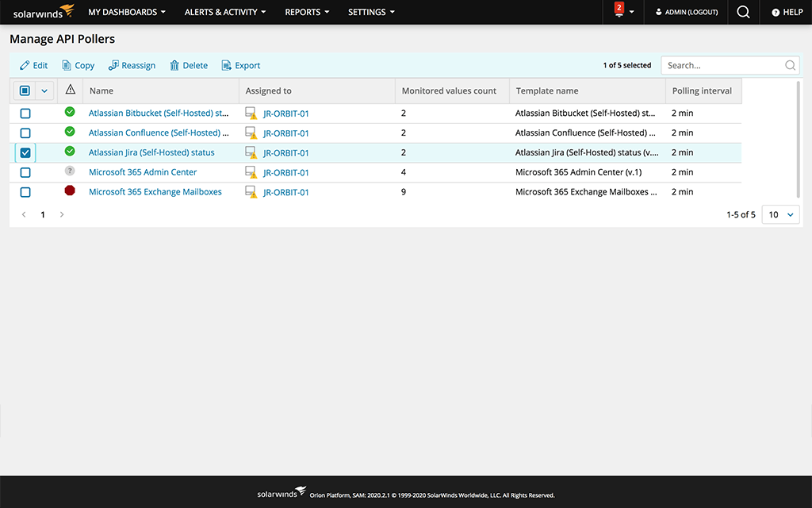Image resolution: width=812 pixels, height=508 pixels.
Task: Open the selection options dropdown next to select-all
Action: [44, 90]
